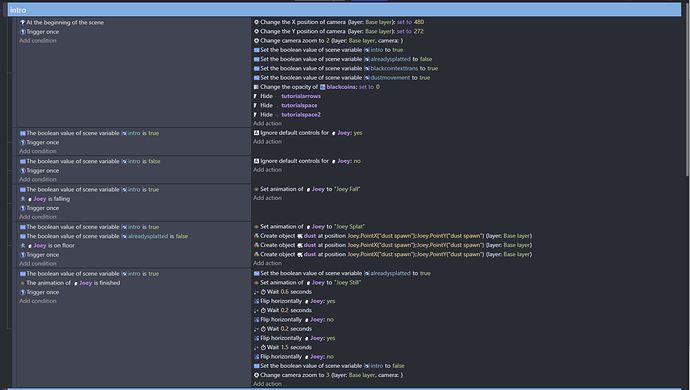Click the camera icon beside Change X position
This screenshot has height=390, width=690.
click(256, 22)
